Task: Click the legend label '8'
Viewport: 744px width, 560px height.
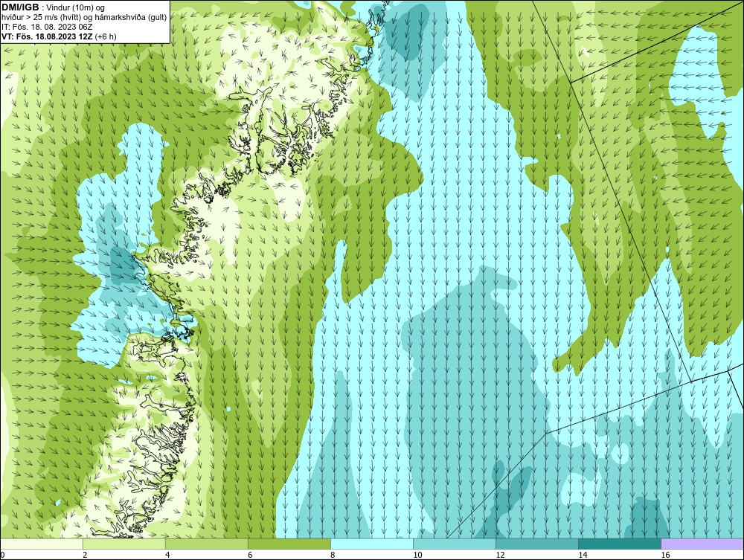Action: click(333, 555)
